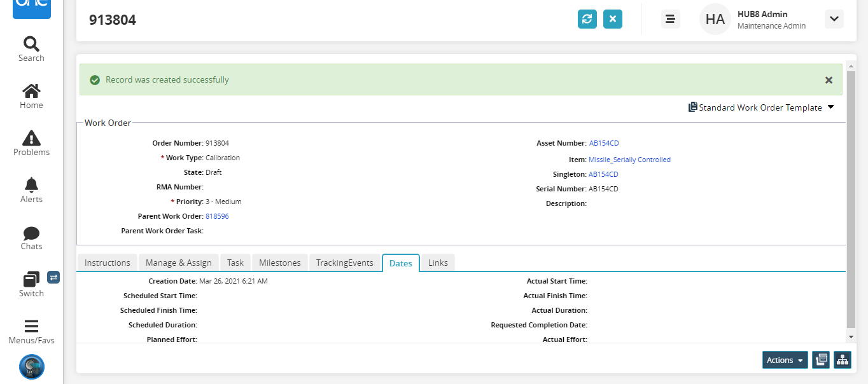Image resolution: width=868 pixels, height=384 pixels.
Task: Go to Home in sidebar
Action: pyautogui.click(x=31, y=96)
